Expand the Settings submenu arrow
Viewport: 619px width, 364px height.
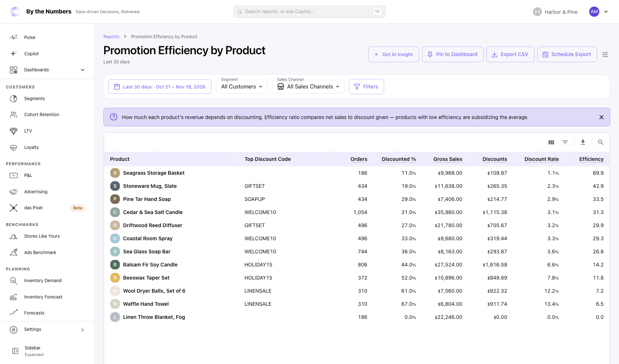83,330
